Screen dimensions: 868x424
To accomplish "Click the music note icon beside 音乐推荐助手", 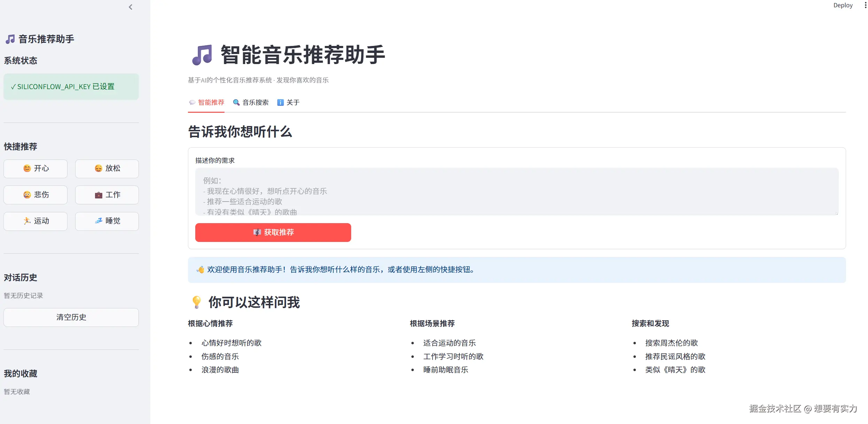I will tap(9, 39).
